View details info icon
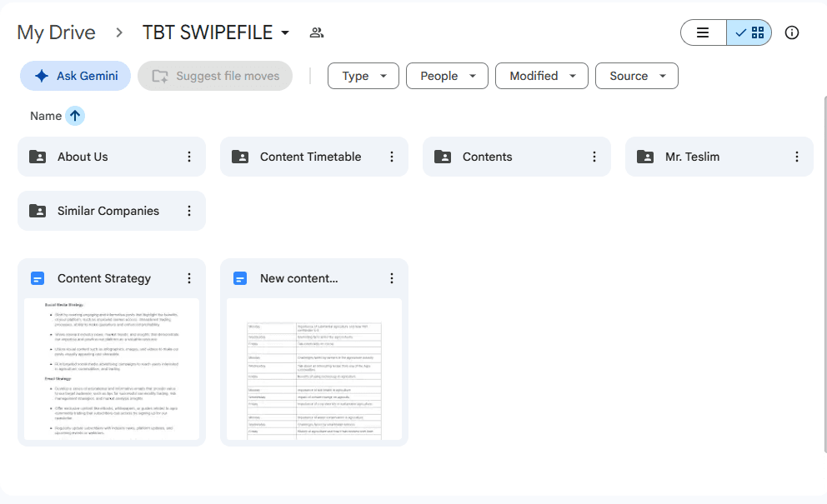 pyautogui.click(x=792, y=32)
